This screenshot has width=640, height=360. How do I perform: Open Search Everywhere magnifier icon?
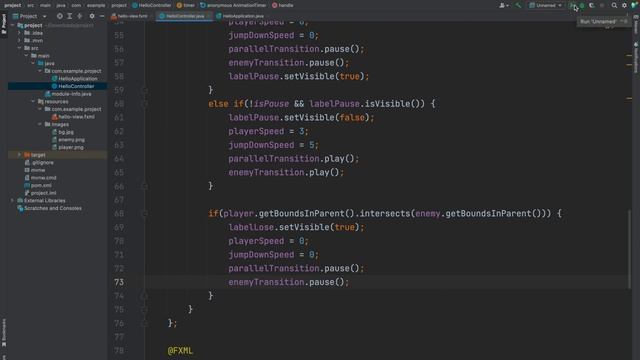(614, 5)
